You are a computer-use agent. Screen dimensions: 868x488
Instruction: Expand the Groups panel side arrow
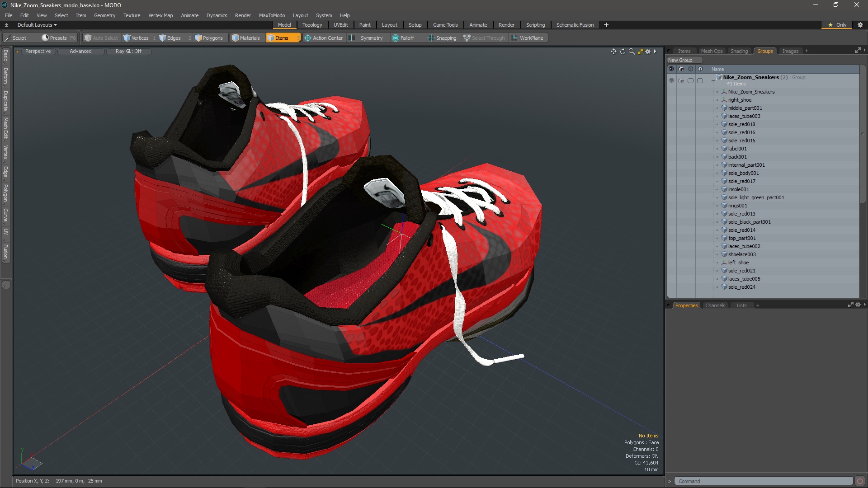click(x=864, y=50)
